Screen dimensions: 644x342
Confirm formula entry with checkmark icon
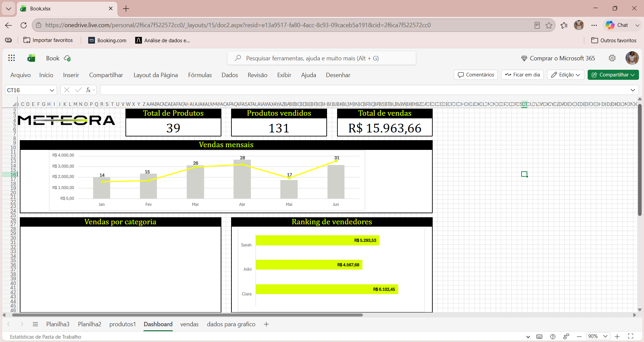click(78, 90)
